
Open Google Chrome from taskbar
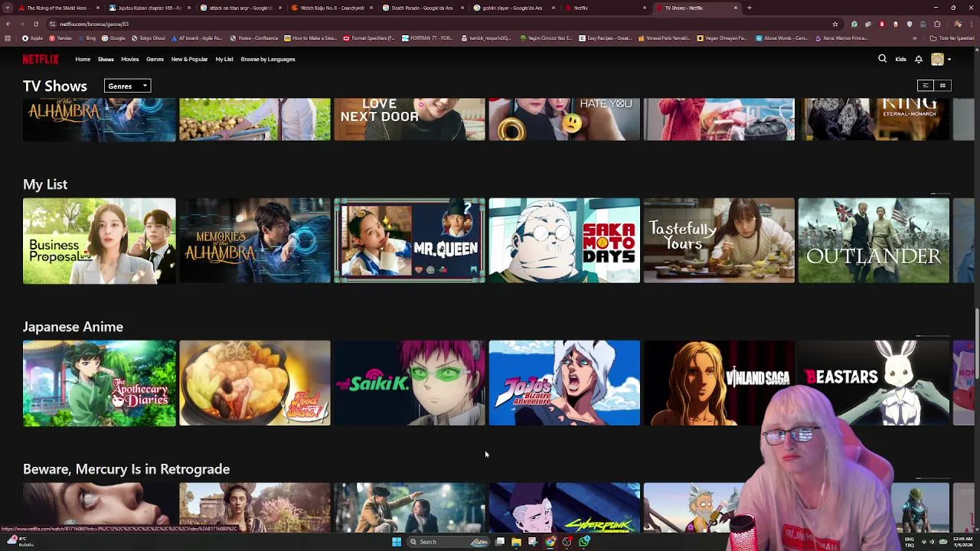pyautogui.click(x=550, y=542)
